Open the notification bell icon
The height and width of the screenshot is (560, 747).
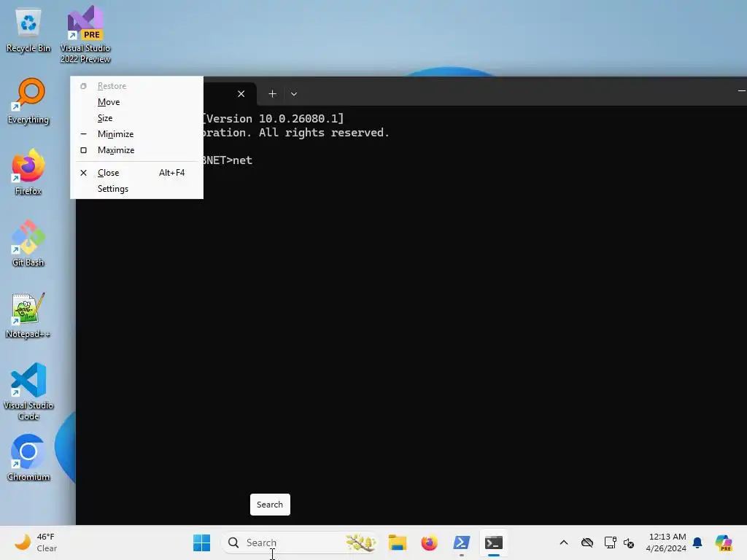pos(697,542)
